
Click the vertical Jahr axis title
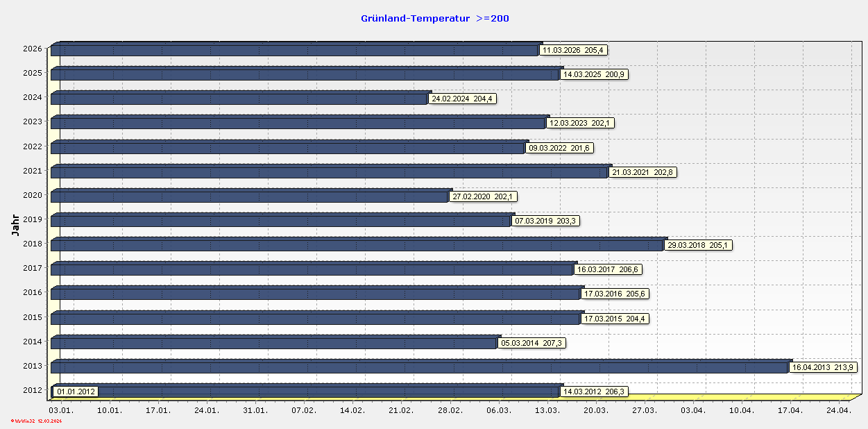tap(15, 222)
